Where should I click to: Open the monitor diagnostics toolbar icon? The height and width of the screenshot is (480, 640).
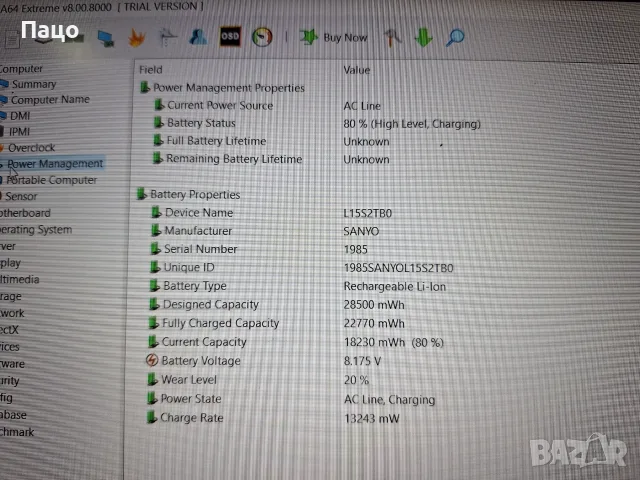[x=106, y=39]
